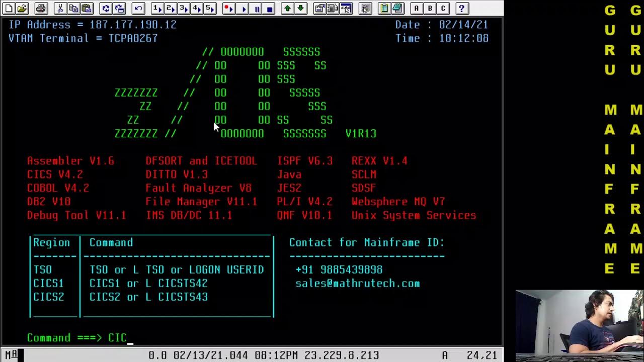The height and width of the screenshot is (362, 644).
Task: Run macro 5 toolbar button
Action: click(209, 8)
